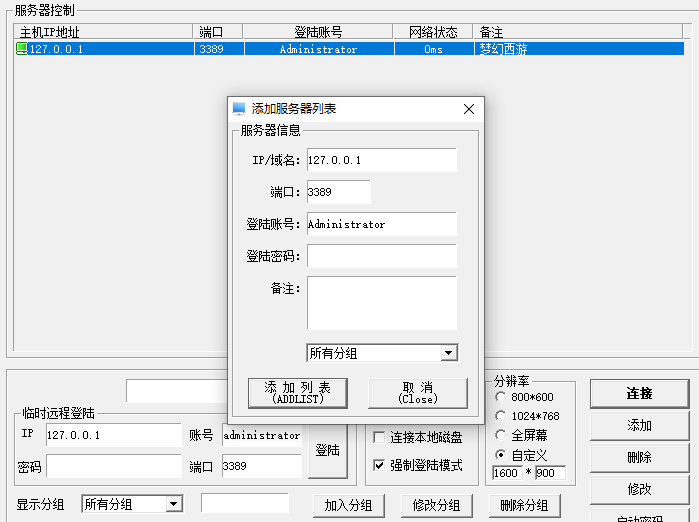Select the 1024*768 resolution option

point(501,416)
